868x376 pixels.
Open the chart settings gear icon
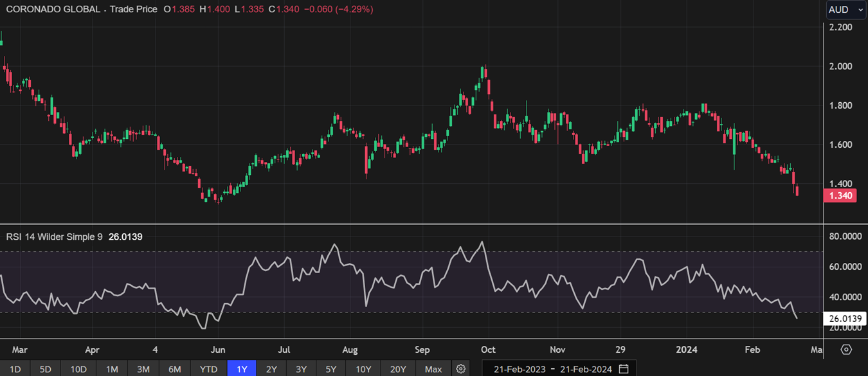click(460, 369)
